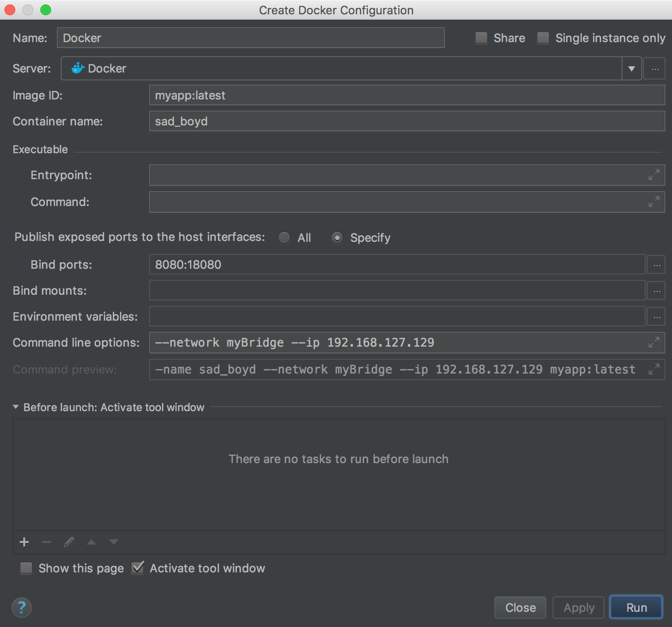Click the Environment variables field
The image size is (672, 627).
397,317
